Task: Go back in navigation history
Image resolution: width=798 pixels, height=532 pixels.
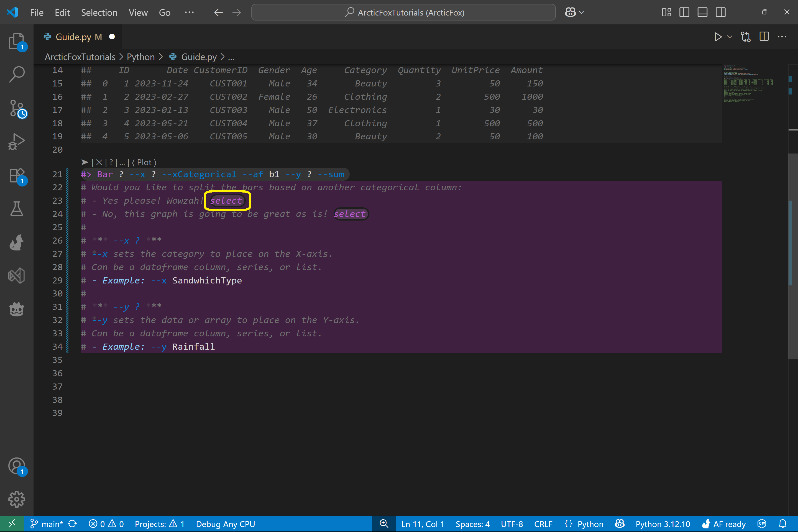Action: (219, 12)
